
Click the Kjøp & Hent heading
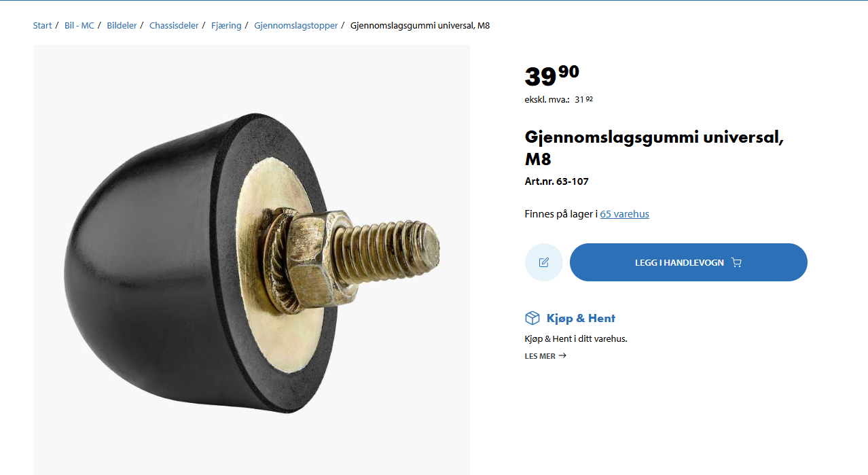pos(581,318)
